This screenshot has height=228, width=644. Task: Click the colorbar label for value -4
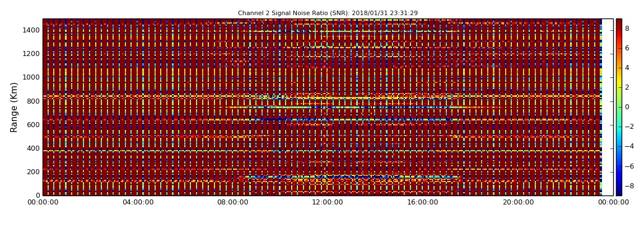click(629, 146)
